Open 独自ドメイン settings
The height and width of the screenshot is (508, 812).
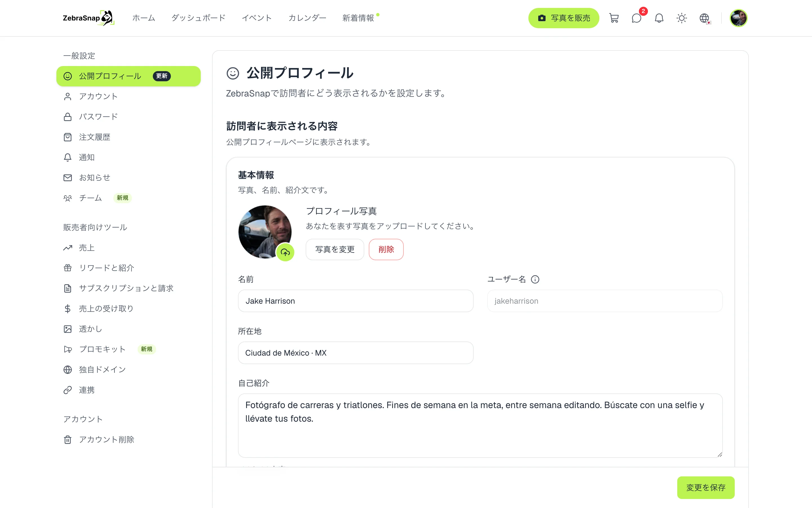point(129,370)
